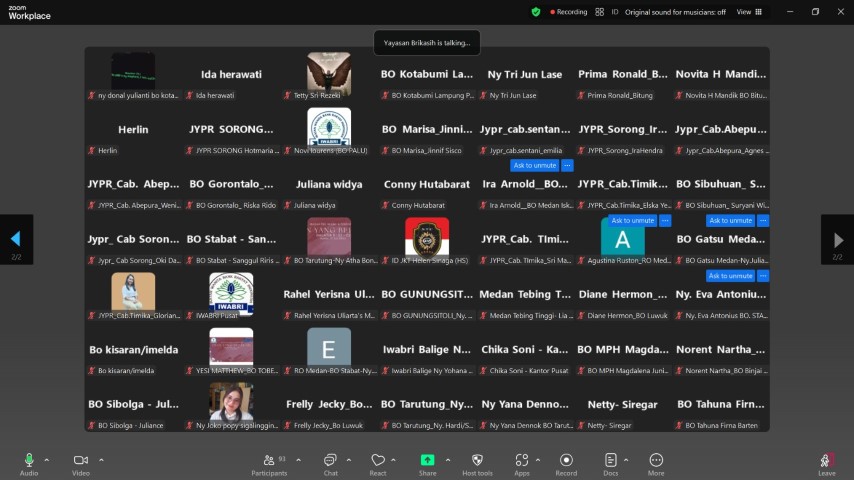Viewport: 854px width, 480px height.
Task: Open Host tools shield icon
Action: point(477,460)
